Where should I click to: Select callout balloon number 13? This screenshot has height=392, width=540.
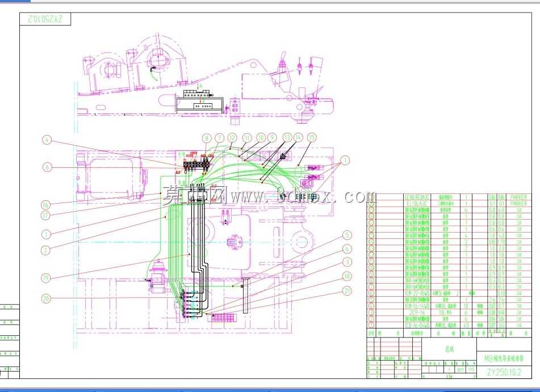pyautogui.click(x=287, y=137)
